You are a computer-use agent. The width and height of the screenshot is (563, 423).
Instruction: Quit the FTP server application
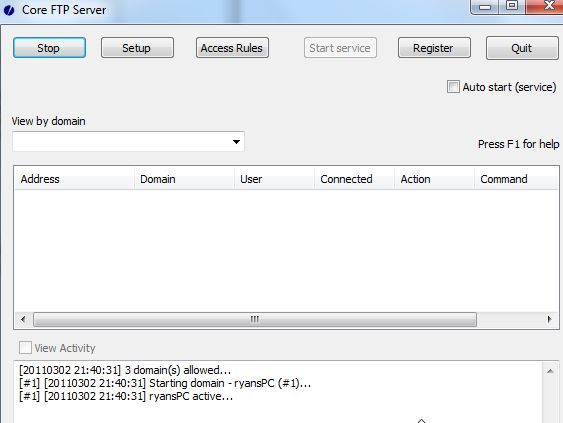(522, 48)
